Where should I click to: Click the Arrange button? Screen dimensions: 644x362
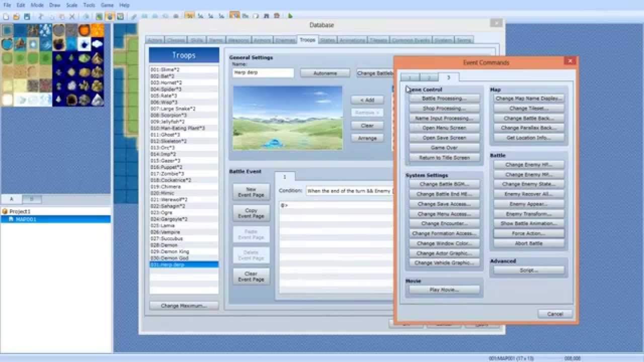point(367,138)
